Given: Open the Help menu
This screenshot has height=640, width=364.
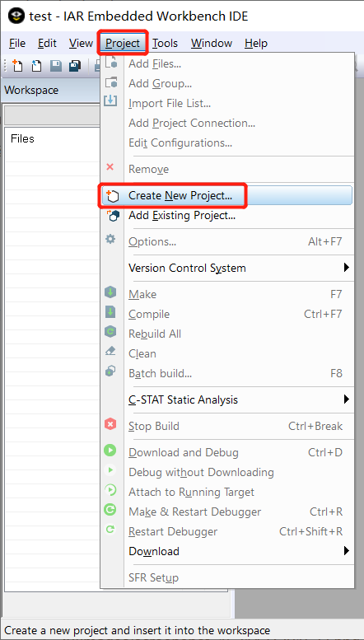Looking at the screenshot, I should (x=256, y=44).
